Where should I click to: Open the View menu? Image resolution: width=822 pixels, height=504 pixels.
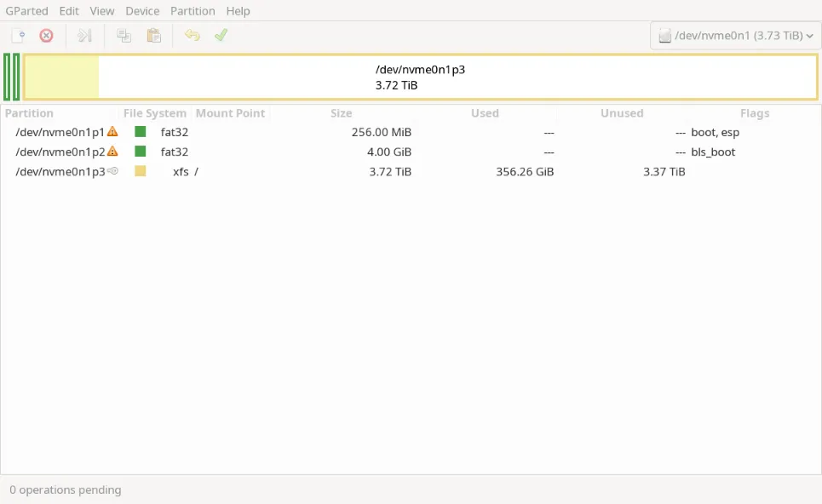pos(102,11)
